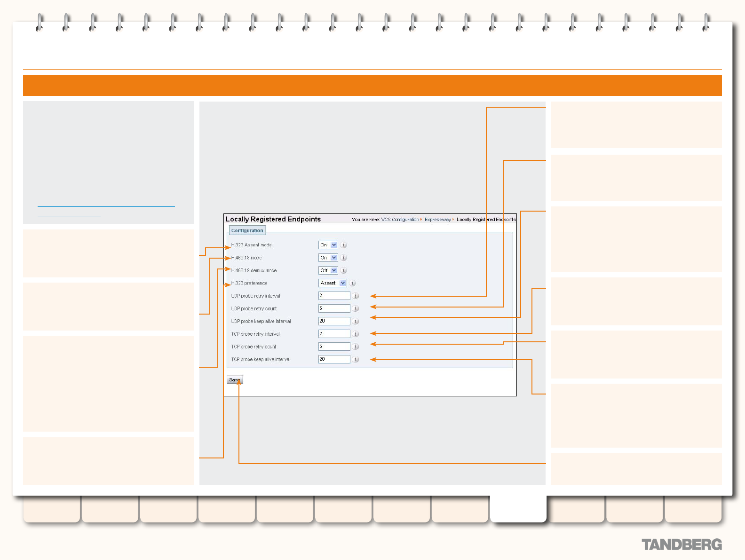Focus the UDP probe retry count field
The height and width of the screenshot is (560, 745).
pos(334,308)
